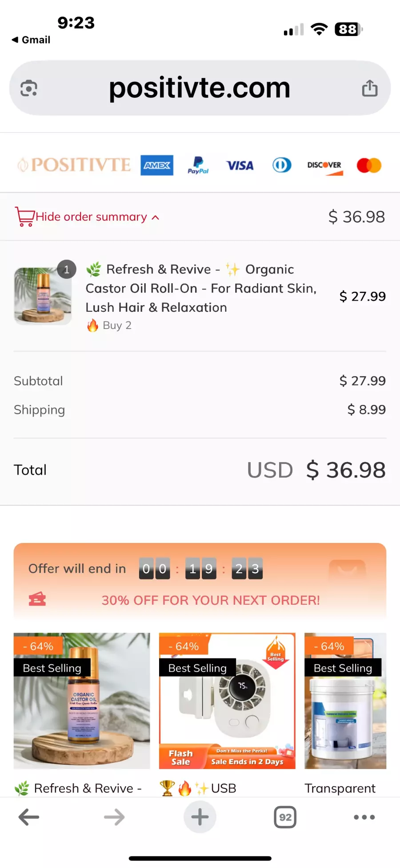400x868 pixels.
Task: Tap the red shopping cart icon
Action: pos(24,217)
